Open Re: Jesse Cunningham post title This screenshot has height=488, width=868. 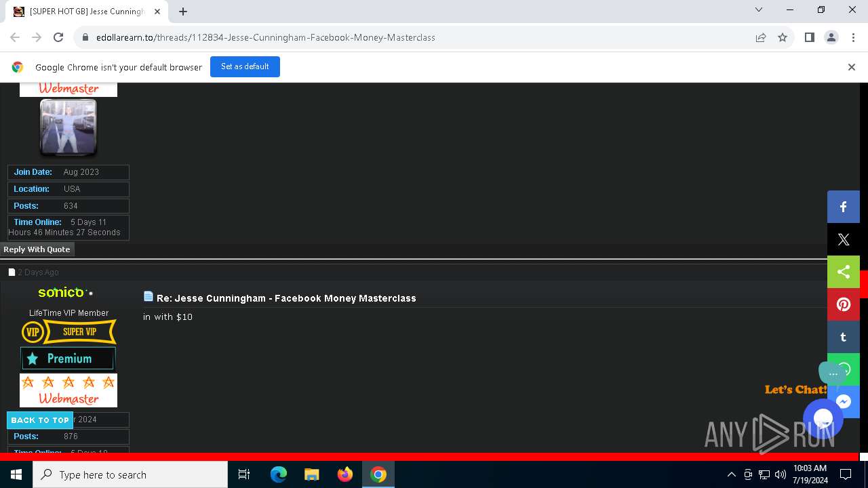coord(286,298)
